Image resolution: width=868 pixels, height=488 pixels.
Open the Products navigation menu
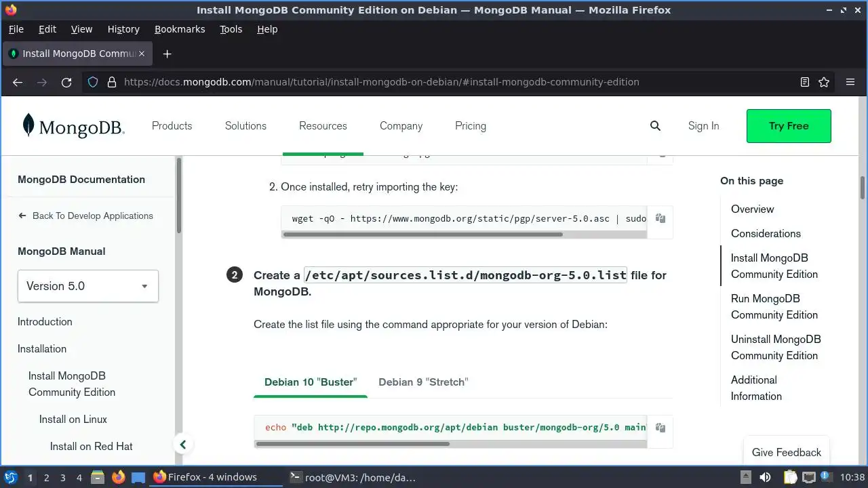tap(172, 126)
